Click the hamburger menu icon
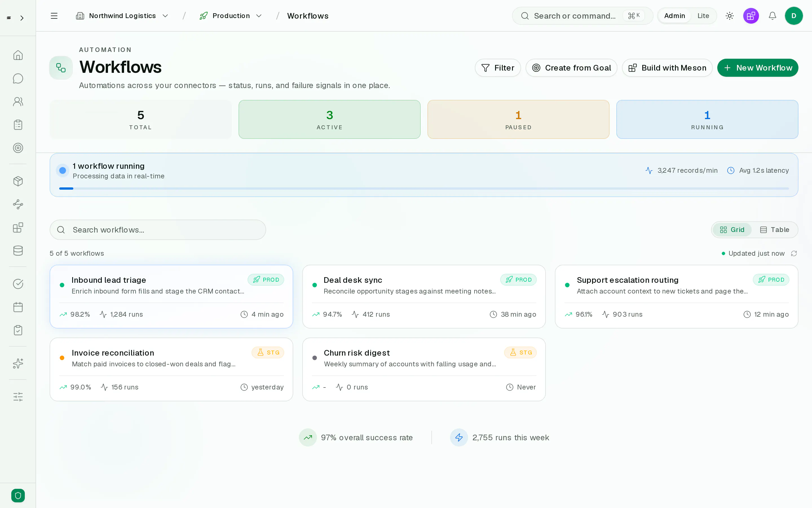The image size is (812, 508). pos(54,16)
